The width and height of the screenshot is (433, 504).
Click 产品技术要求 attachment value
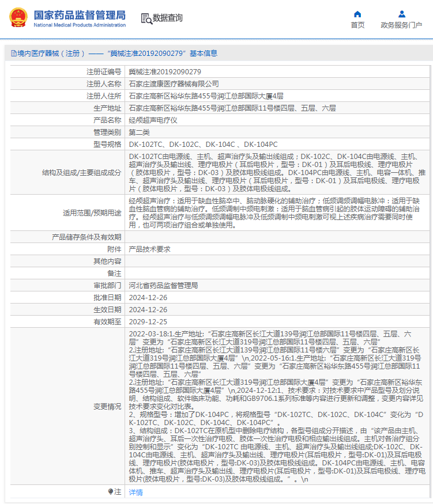click(x=149, y=249)
